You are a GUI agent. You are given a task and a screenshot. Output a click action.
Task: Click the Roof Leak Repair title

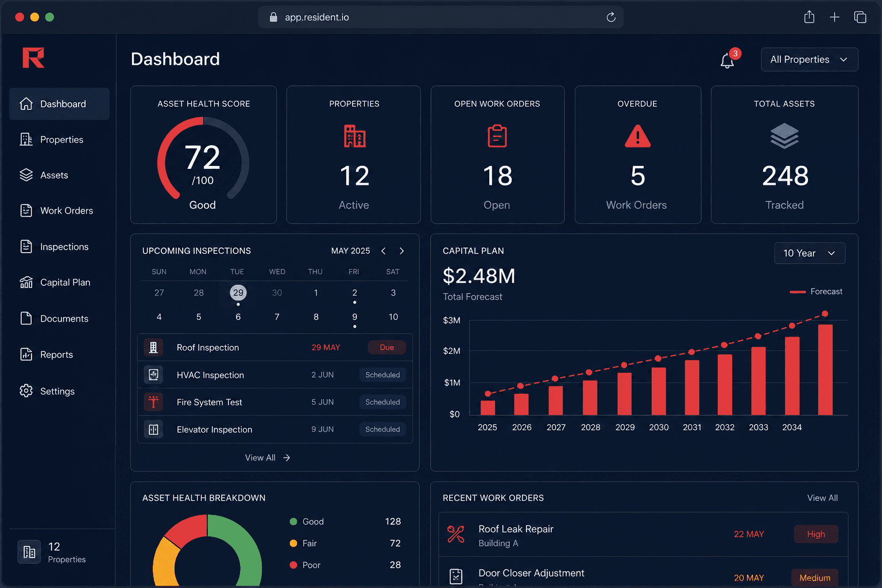[x=516, y=529]
